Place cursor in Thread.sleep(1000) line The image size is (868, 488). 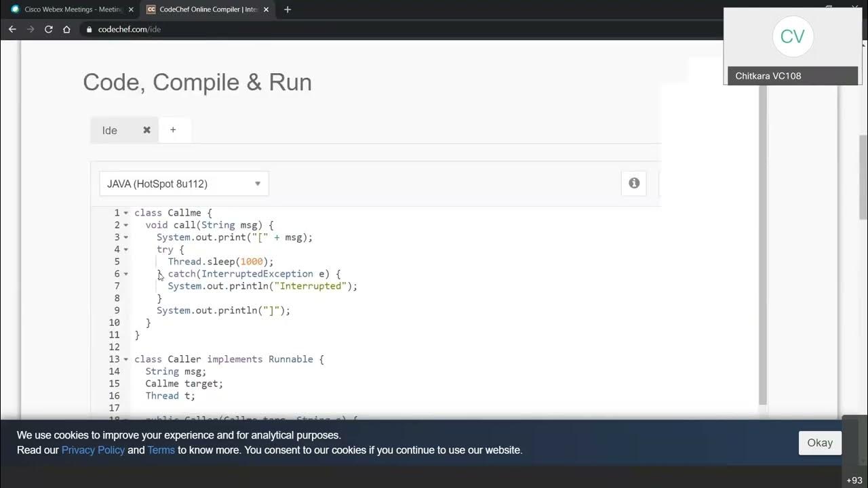point(221,262)
